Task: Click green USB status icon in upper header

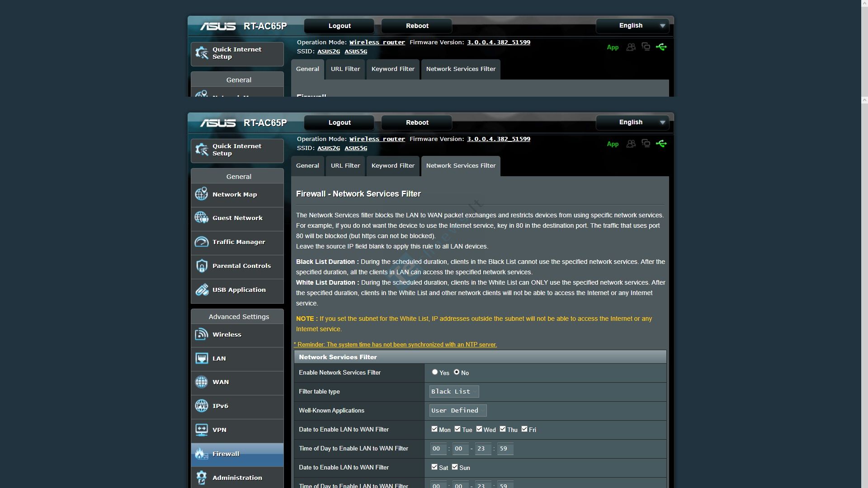Action: click(x=661, y=47)
